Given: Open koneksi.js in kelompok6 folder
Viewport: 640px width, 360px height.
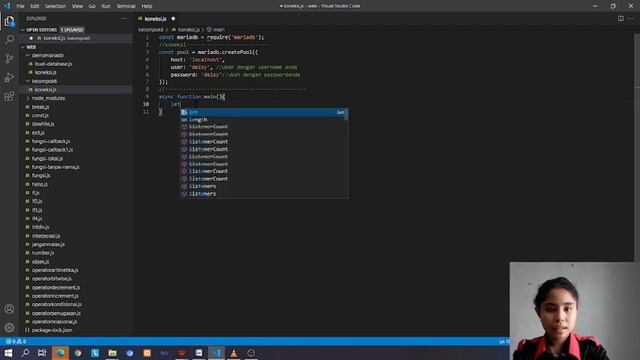Looking at the screenshot, I should click(x=45, y=90).
